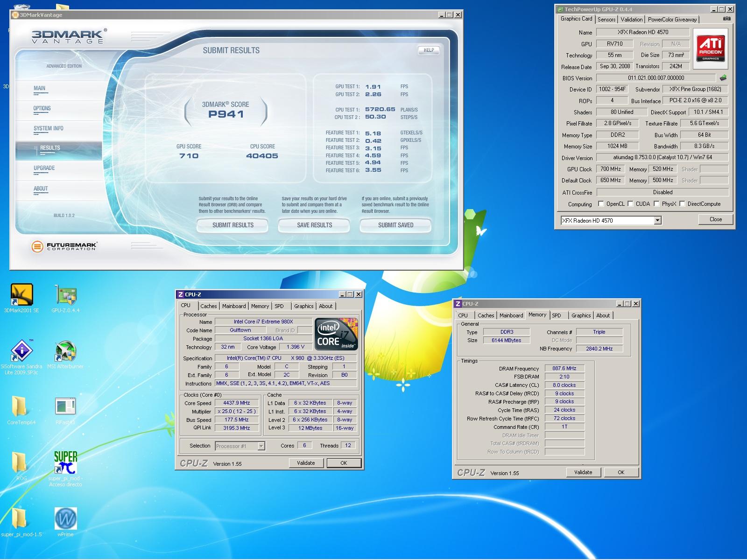Image resolution: width=747 pixels, height=560 pixels.
Task: Open Graphics tab in CPU-Z Memory window
Action: click(x=581, y=315)
